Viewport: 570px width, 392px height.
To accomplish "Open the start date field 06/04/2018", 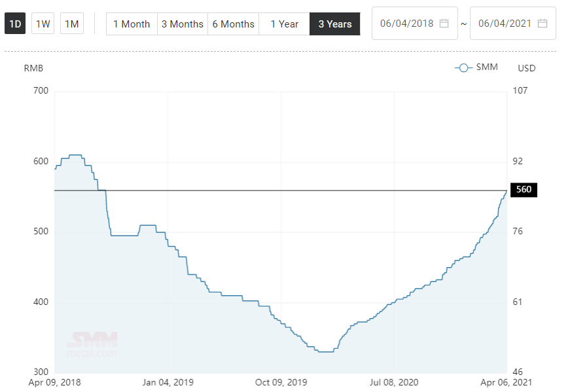I will [414, 24].
